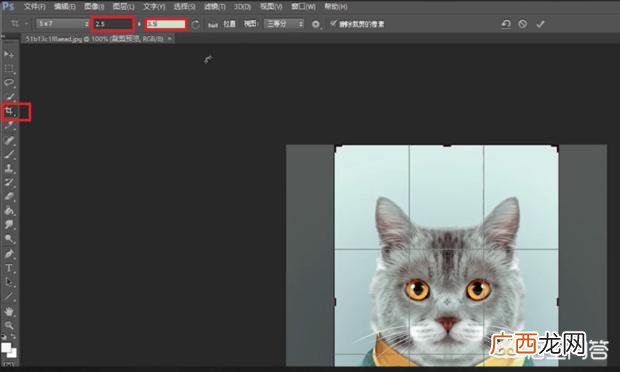The width and height of the screenshot is (620, 372).
Task: Click the Straighten tool icon
Action: (213, 25)
